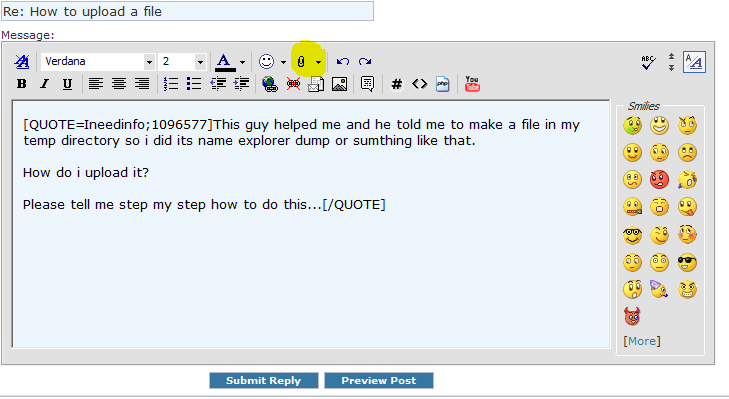Expand the toolbar smilies dropdown arrow
The image size is (729, 399).
(x=283, y=62)
